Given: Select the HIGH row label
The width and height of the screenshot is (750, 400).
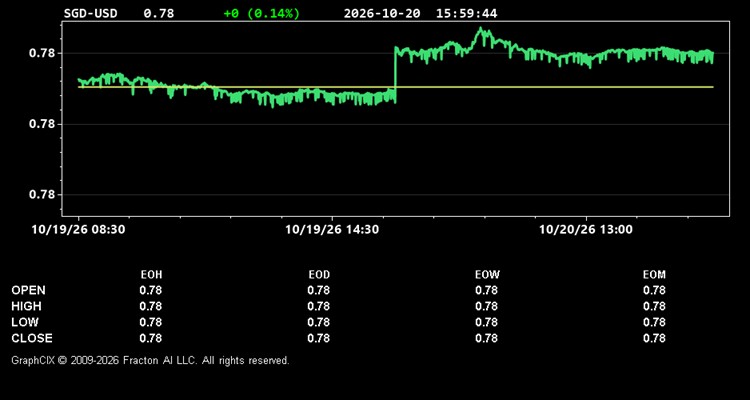Looking at the screenshot, I should [26, 306].
